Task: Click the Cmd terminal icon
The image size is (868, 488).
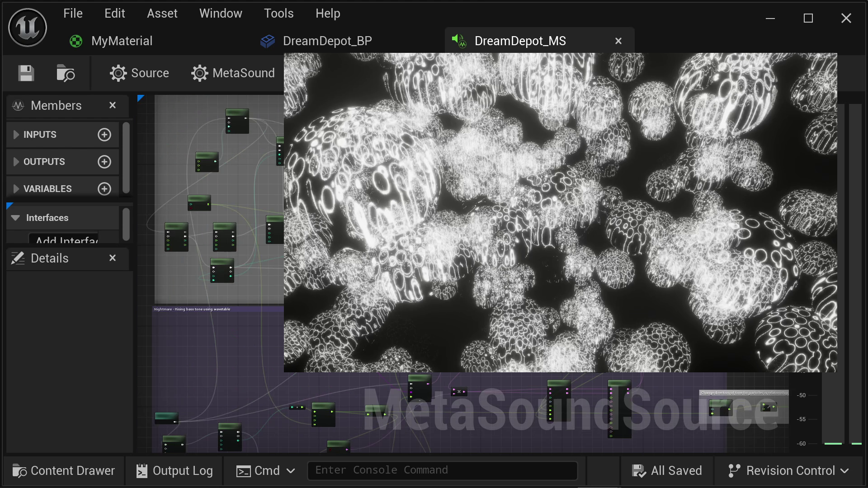Action: tap(243, 471)
